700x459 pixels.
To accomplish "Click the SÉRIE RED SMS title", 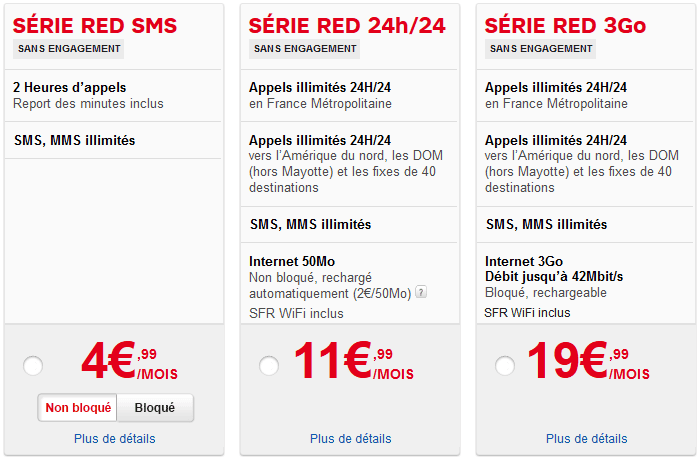I will (x=95, y=25).
